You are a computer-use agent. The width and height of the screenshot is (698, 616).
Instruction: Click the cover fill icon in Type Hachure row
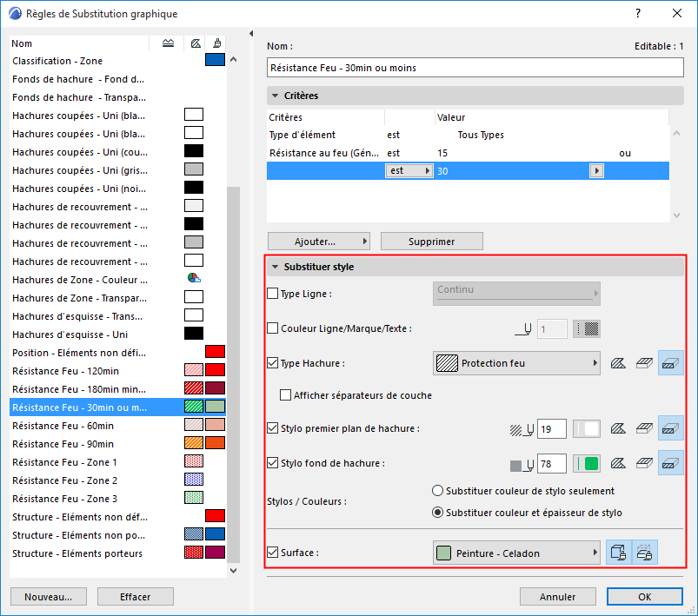click(644, 363)
